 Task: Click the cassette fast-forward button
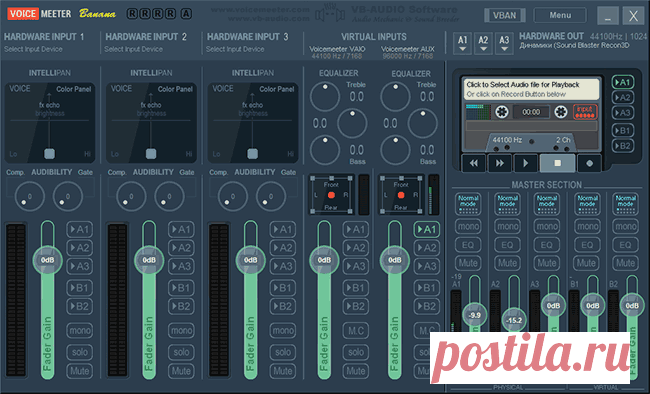tap(500, 163)
